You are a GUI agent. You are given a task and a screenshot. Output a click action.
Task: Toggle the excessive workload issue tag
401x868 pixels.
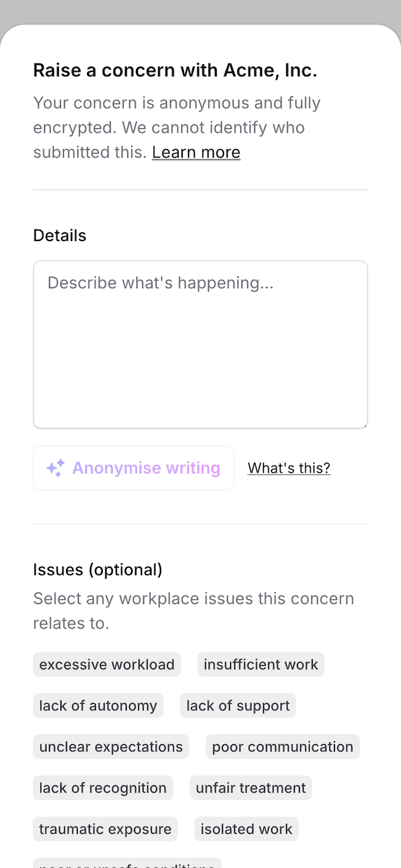click(x=107, y=664)
